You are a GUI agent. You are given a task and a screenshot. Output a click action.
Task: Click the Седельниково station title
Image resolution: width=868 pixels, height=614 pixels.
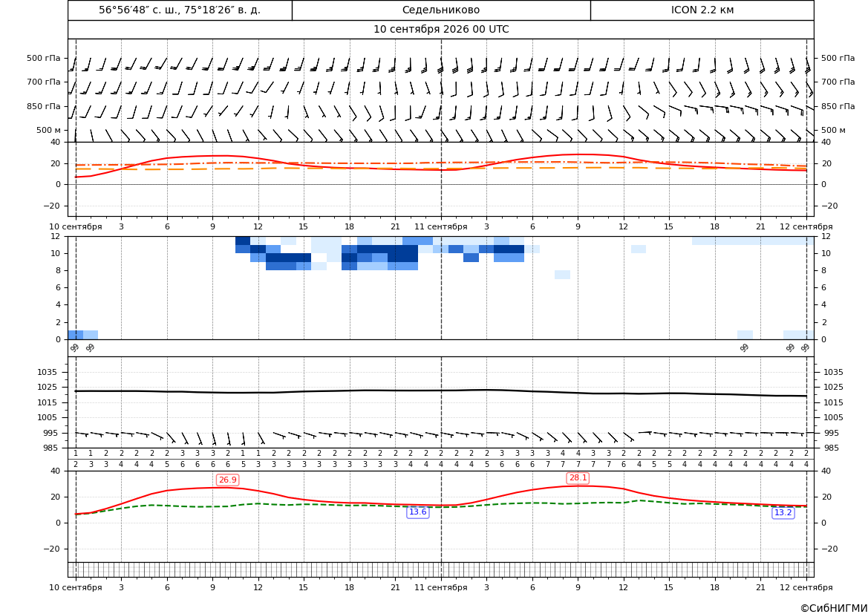441,10
